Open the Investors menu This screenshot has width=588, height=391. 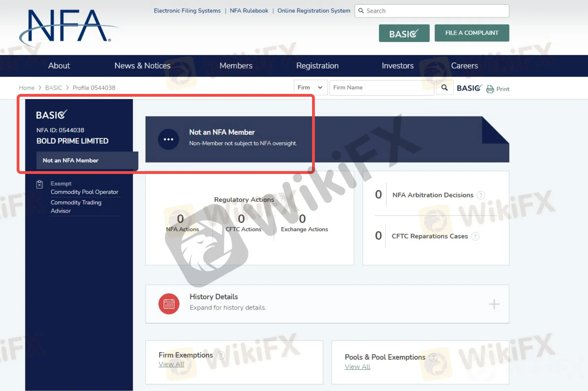point(398,66)
